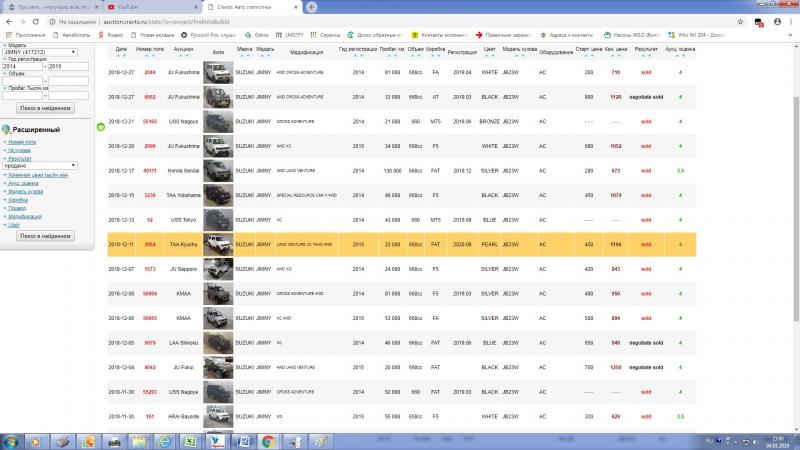Click the 'TAA Yokohama' auction cell
The height and width of the screenshot is (450, 800).
click(183, 195)
